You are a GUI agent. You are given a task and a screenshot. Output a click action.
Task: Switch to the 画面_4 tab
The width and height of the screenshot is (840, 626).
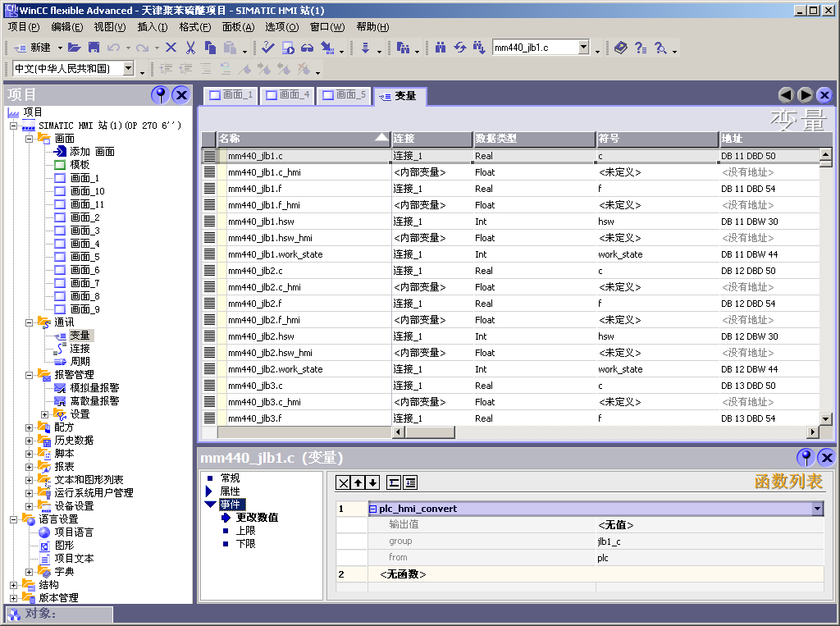pos(287,95)
